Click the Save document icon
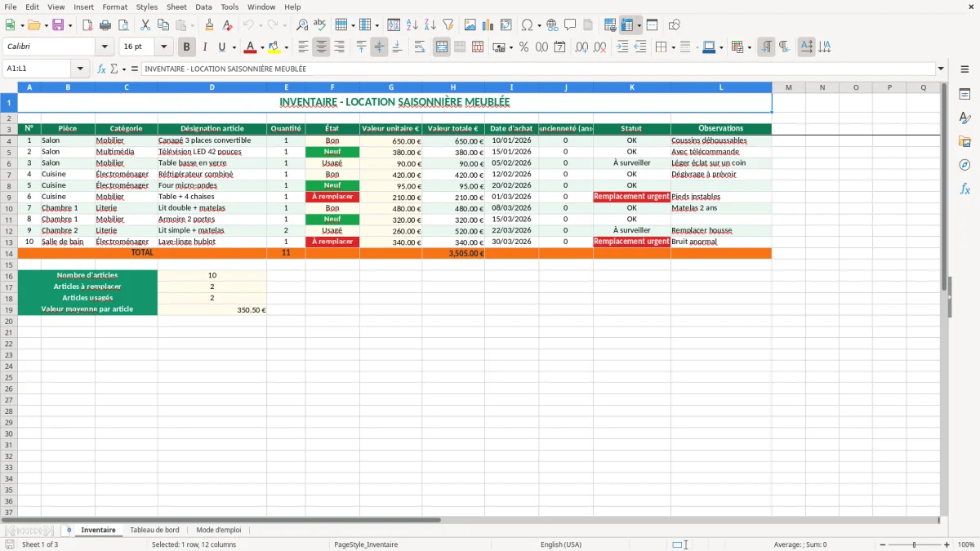Viewport: 980px width, 551px height. click(57, 25)
